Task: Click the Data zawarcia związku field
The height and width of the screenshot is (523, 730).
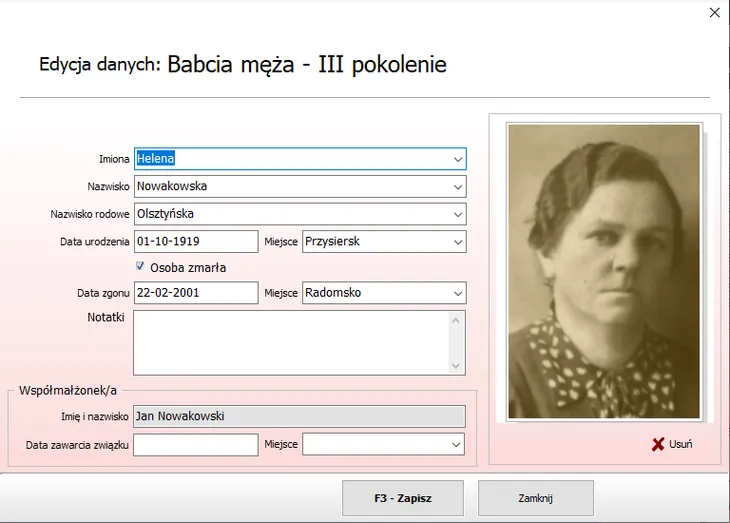Action: 196,445
